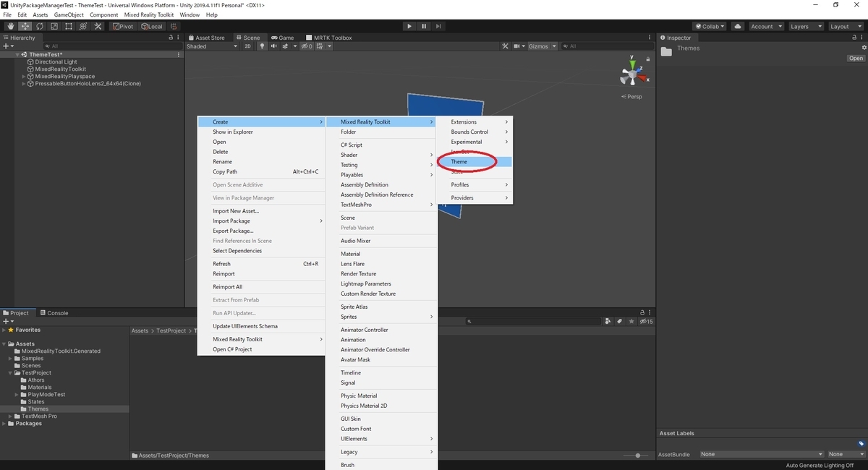Image resolution: width=868 pixels, height=470 pixels.
Task: Select the States folder in Project
Action: (36, 402)
